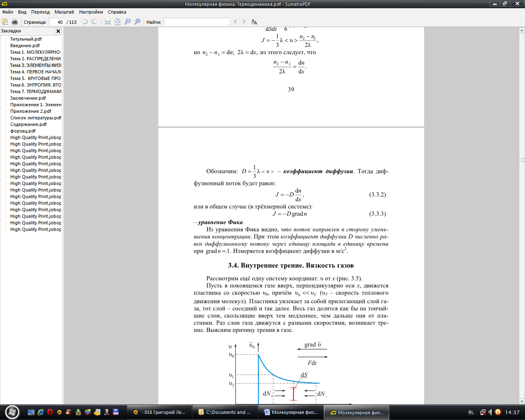Image resolution: width=525 pixels, height=420 pixels.
Task: Click the volume speaker tray icon
Action: pos(490,412)
